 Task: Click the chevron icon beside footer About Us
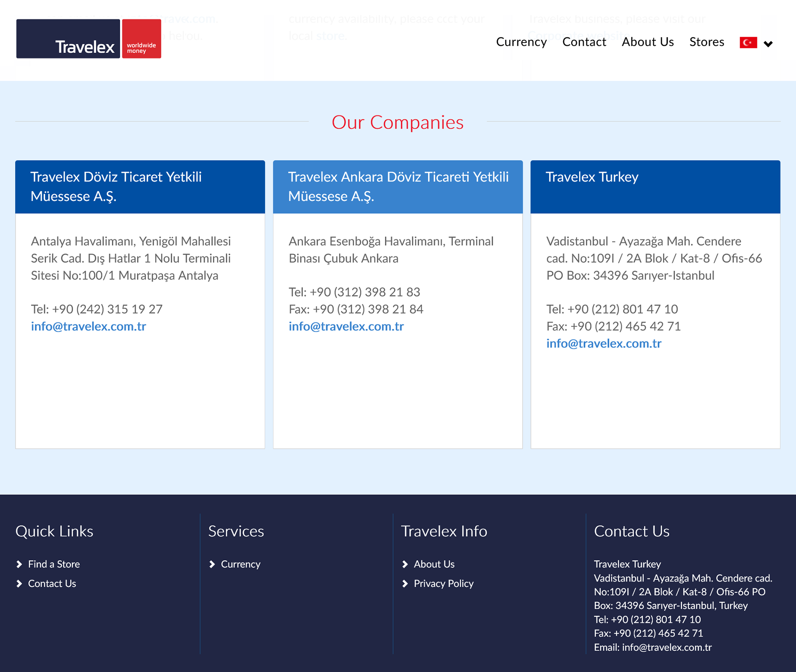point(405,564)
